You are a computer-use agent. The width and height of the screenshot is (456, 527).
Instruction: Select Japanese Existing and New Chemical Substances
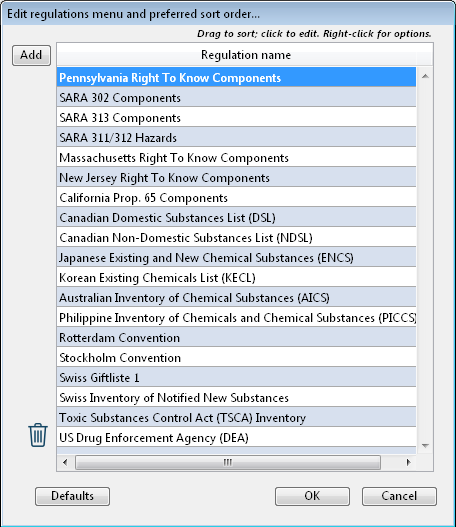[x=236, y=257]
